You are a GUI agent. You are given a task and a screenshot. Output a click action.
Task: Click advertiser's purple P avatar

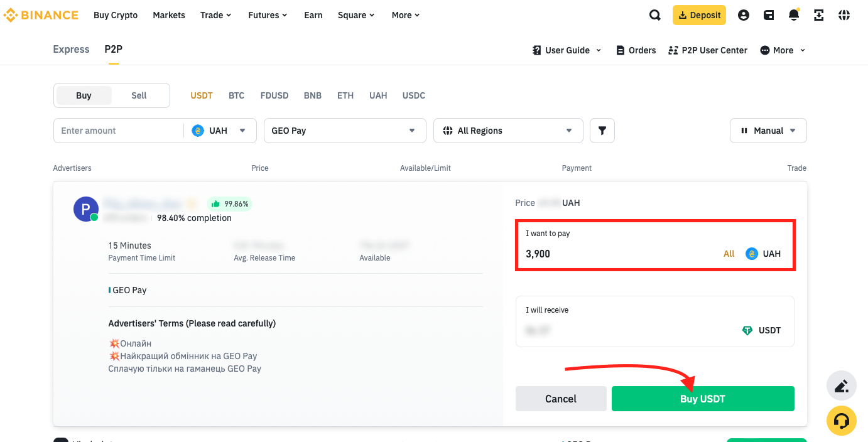86,209
